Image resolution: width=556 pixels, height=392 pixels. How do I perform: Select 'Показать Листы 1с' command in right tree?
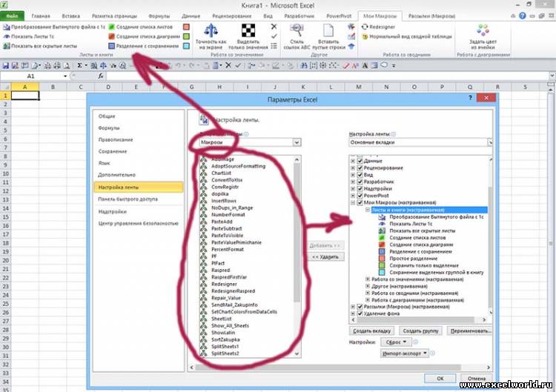(x=411, y=224)
